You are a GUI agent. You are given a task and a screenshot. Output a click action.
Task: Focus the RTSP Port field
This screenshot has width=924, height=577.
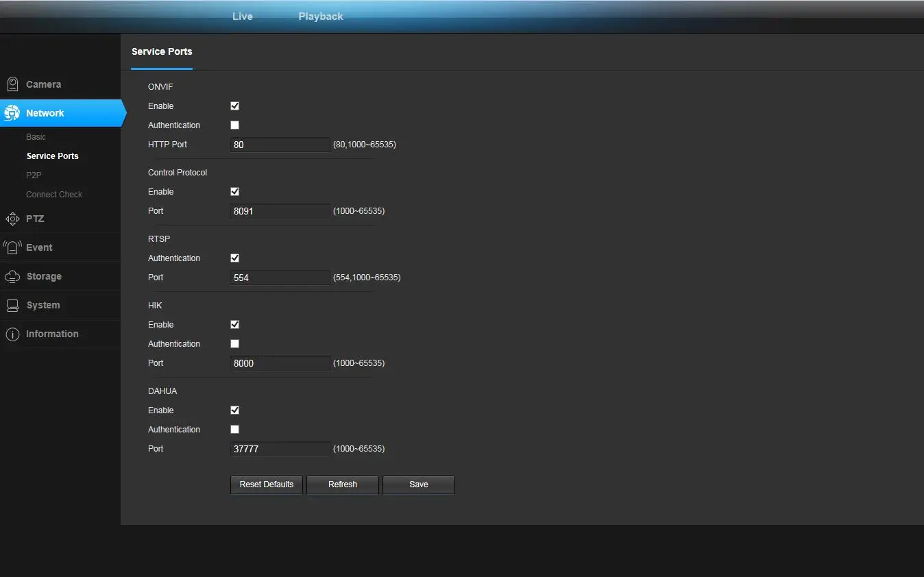click(280, 278)
